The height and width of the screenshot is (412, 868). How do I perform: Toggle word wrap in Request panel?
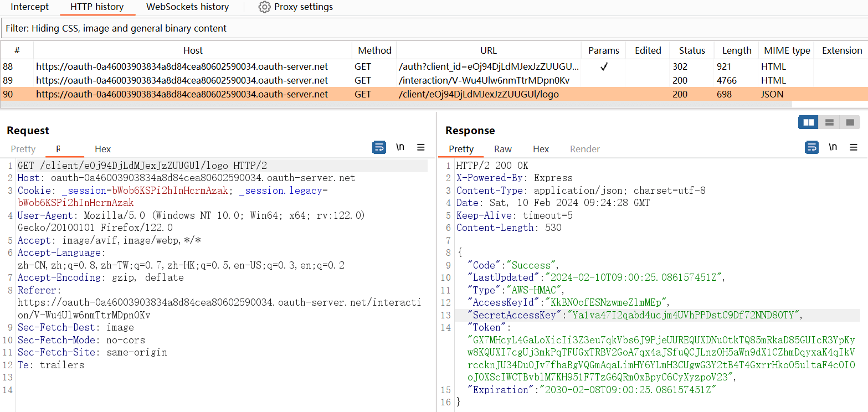(x=379, y=147)
